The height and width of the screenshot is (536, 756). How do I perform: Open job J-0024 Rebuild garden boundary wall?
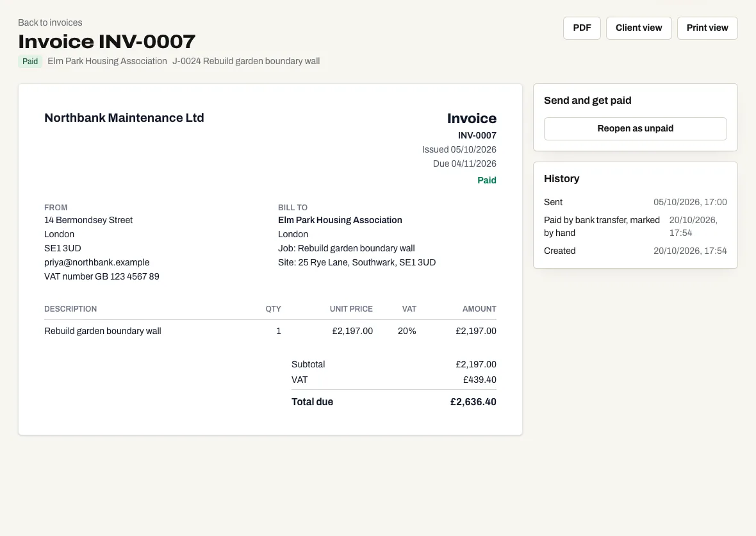246,62
